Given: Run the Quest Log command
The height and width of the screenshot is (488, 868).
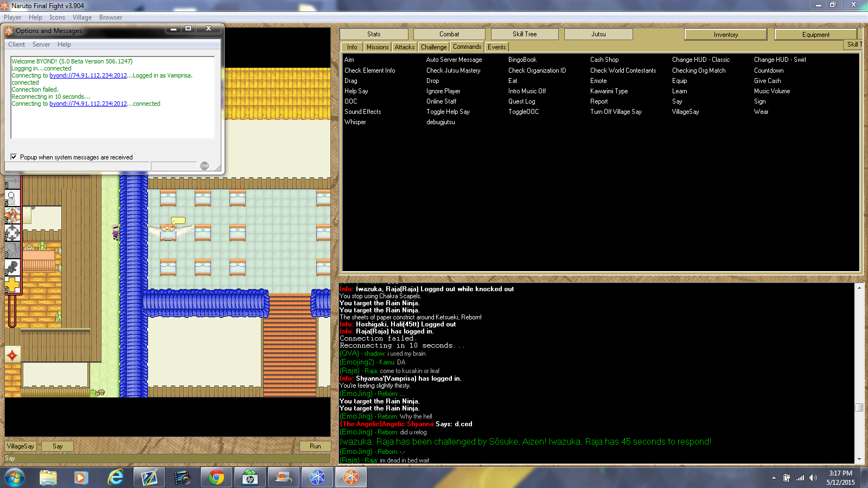Looking at the screenshot, I should point(522,101).
